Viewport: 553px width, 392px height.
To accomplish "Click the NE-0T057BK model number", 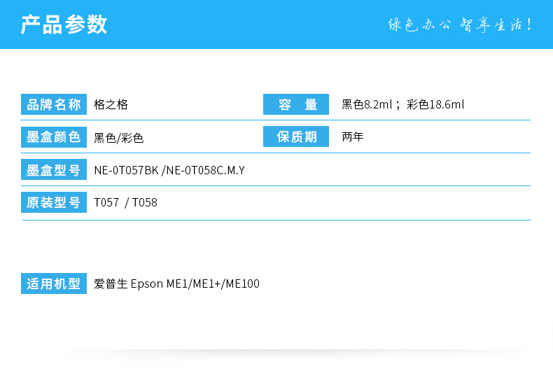I will click(126, 170).
